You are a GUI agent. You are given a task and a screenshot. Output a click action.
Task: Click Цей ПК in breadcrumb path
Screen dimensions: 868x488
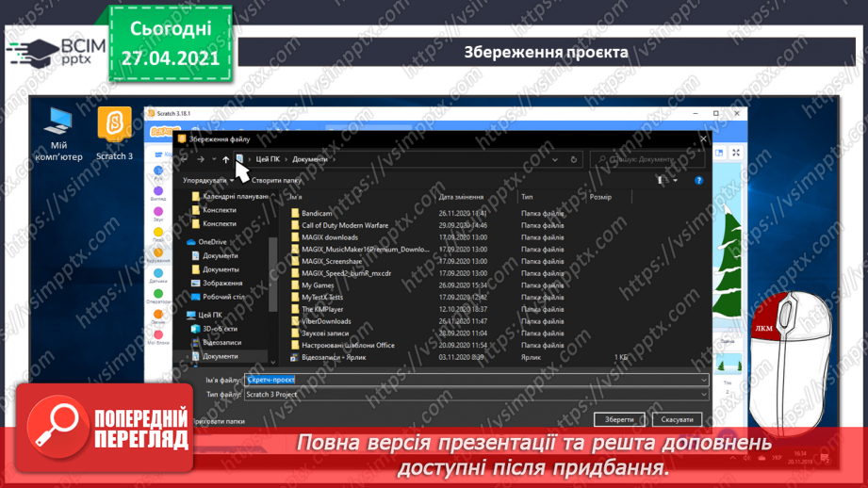pyautogui.click(x=268, y=159)
